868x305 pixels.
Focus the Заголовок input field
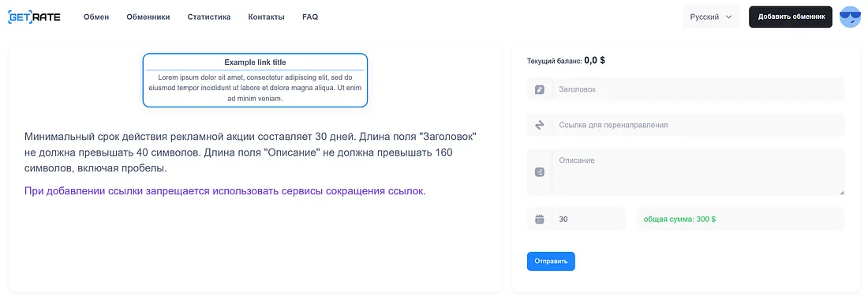coord(698,89)
